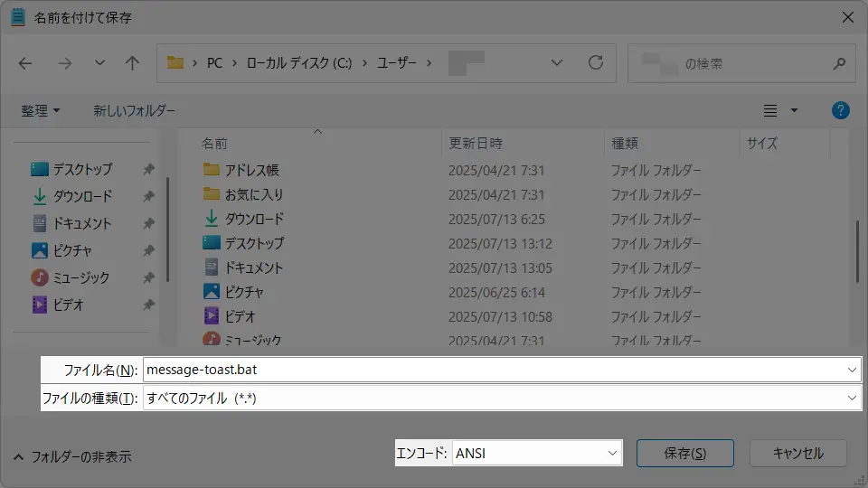Click the pin icon beside sidebar ミュージック
The image size is (868, 488).
point(148,277)
